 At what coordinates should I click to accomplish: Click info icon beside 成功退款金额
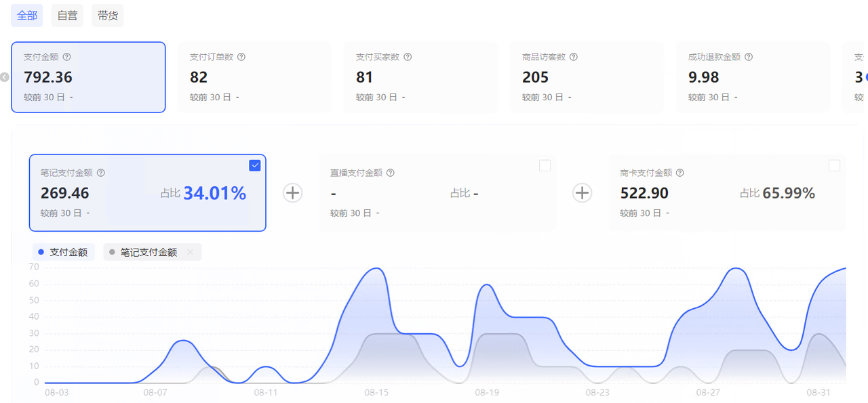[749, 58]
